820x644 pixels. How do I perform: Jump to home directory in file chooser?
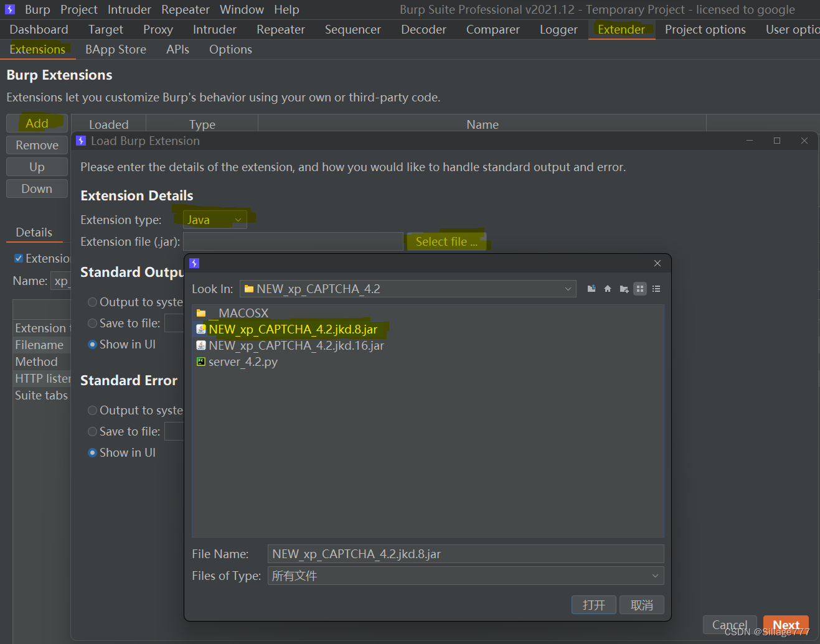coord(608,289)
